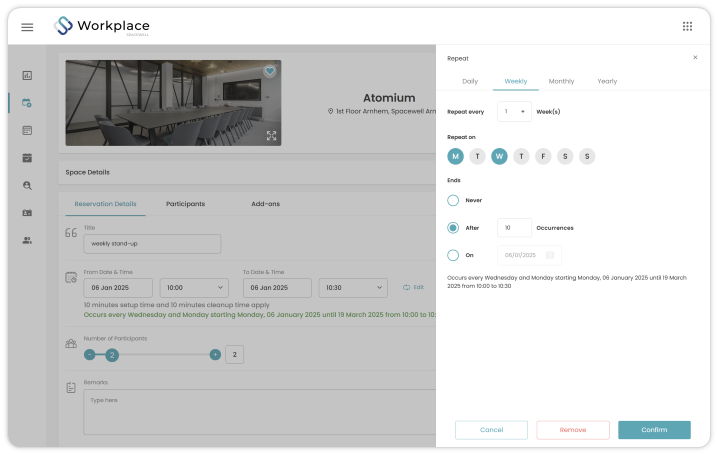Click the number of participants value box

click(x=234, y=354)
